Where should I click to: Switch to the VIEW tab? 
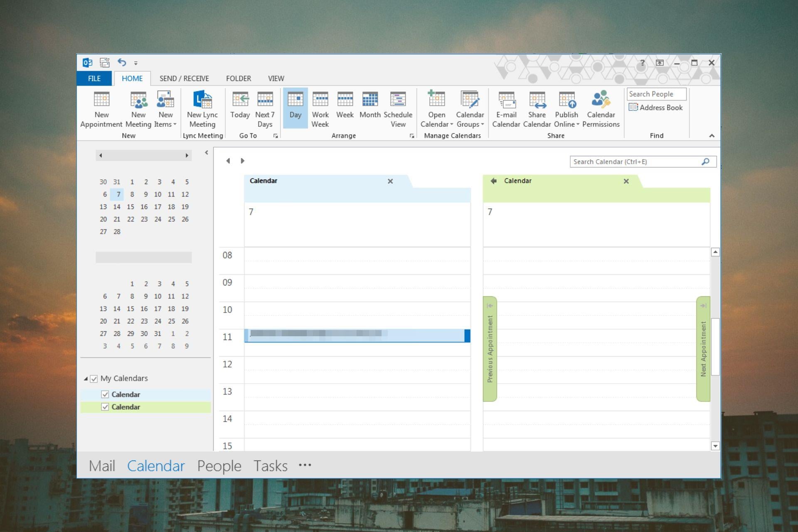click(276, 79)
